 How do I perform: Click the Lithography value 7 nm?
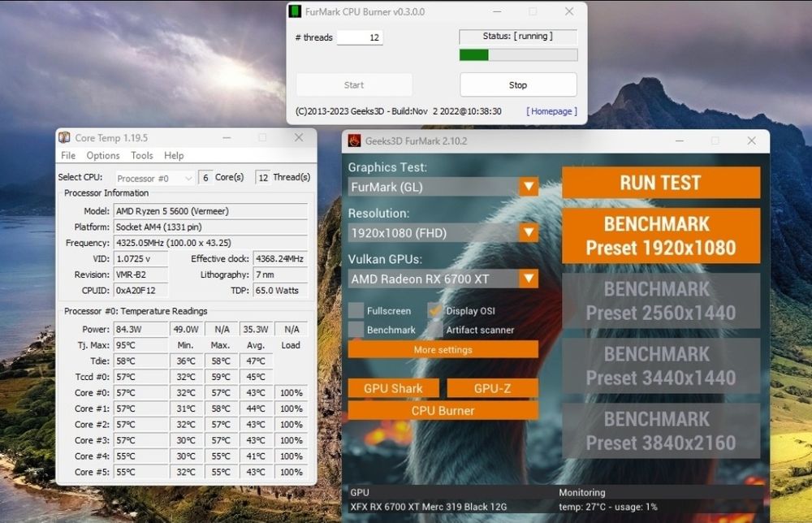coord(280,274)
